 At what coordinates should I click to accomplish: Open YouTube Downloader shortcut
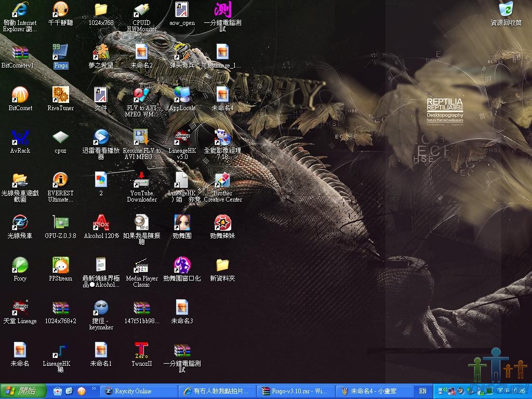point(141,180)
